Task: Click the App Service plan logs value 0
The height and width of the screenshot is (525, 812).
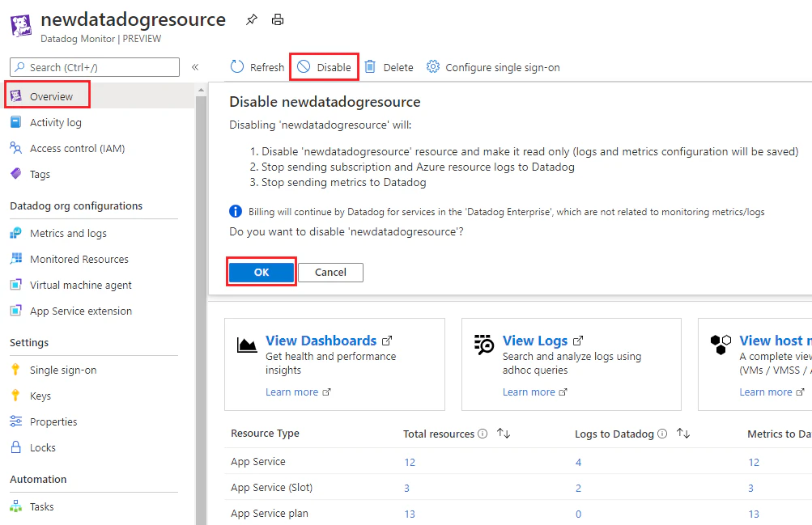Action: tap(579, 514)
